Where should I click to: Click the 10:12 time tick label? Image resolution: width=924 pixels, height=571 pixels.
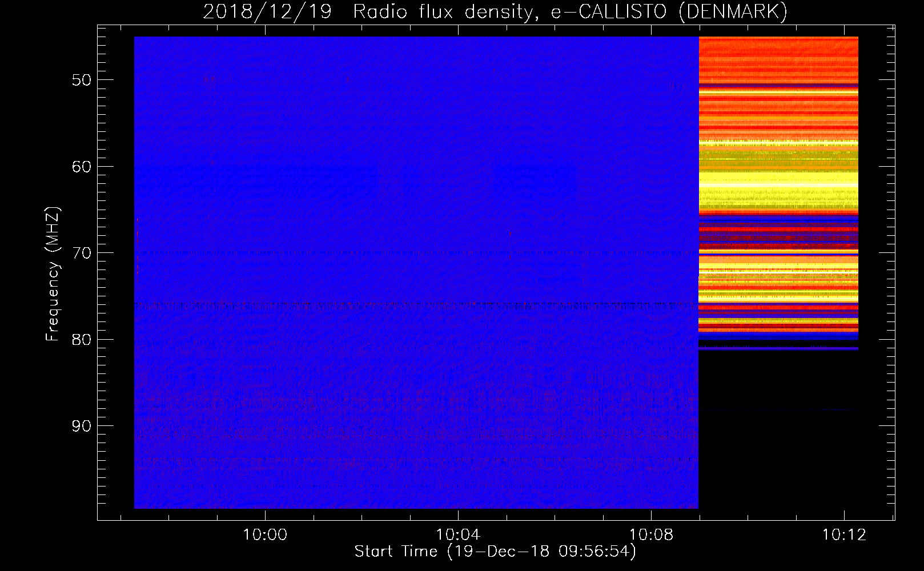click(844, 535)
